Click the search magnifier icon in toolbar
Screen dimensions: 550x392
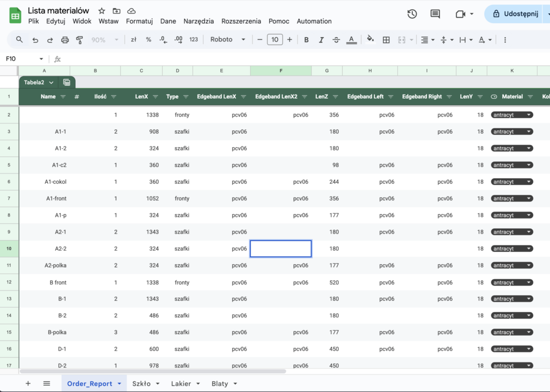[x=19, y=40]
